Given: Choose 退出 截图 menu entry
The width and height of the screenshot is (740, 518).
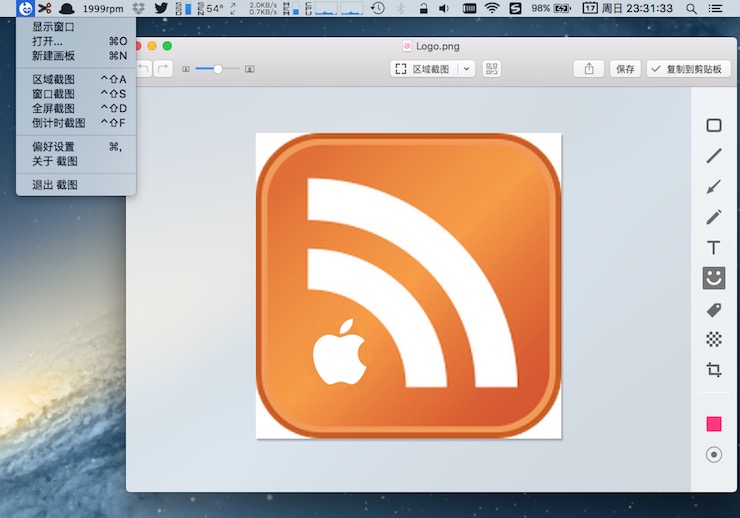Looking at the screenshot, I should pos(76,185).
